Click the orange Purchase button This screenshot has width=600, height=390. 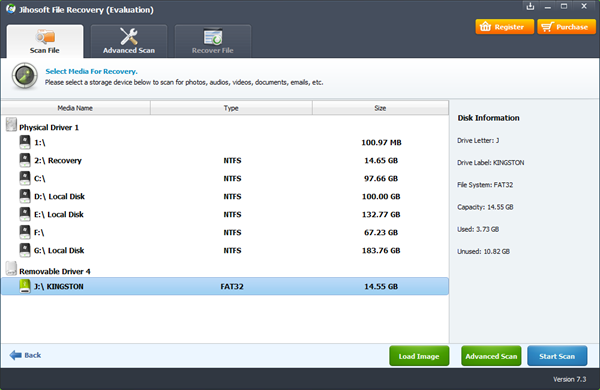coord(566,27)
